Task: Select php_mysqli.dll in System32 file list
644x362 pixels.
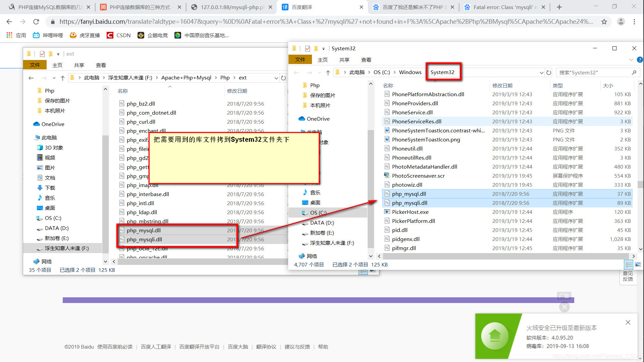Action: pyautogui.click(x=410, y=203)
